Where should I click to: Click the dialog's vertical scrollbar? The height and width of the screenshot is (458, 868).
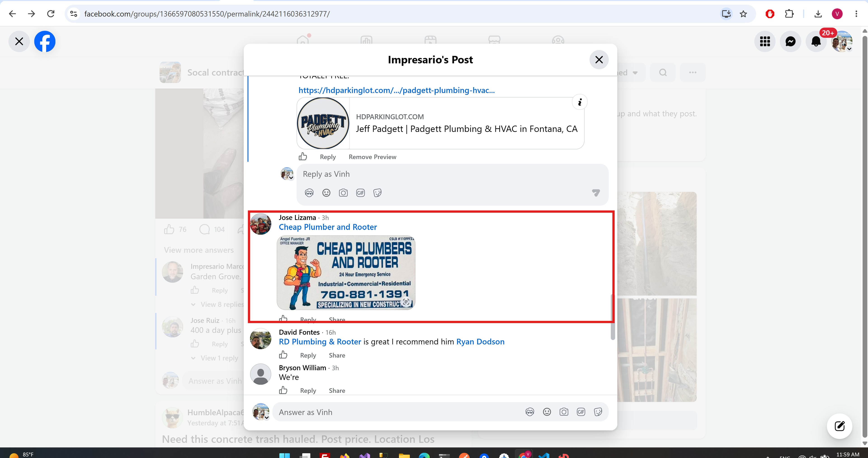[613, 317]
